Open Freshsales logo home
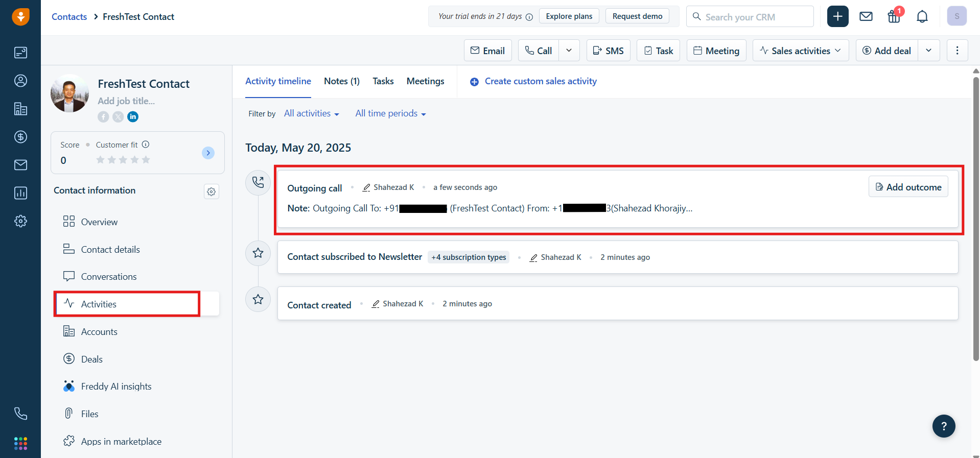Screen dimensions: 980x458 click(x=20, y=16)
